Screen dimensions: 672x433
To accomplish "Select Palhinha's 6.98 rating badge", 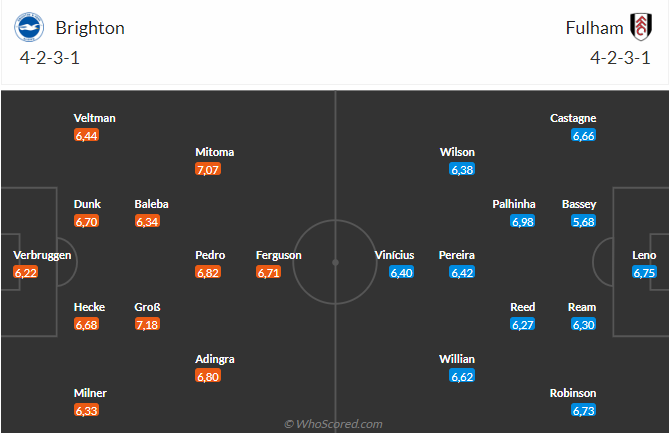I will [x=522, y=221].
